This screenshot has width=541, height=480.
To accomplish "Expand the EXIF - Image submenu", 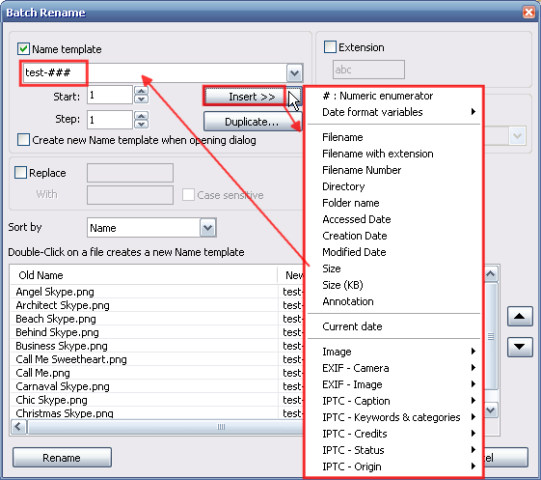I will 394,384.
